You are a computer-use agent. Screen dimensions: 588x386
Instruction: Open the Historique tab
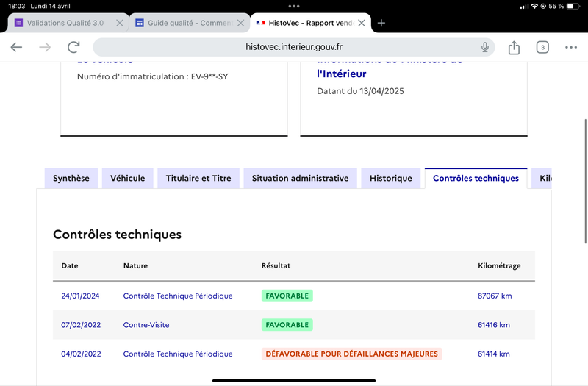(x=391, y=178)
